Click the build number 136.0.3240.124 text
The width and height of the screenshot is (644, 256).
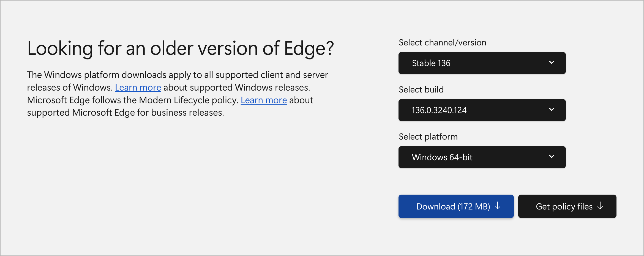coord(439,110)
